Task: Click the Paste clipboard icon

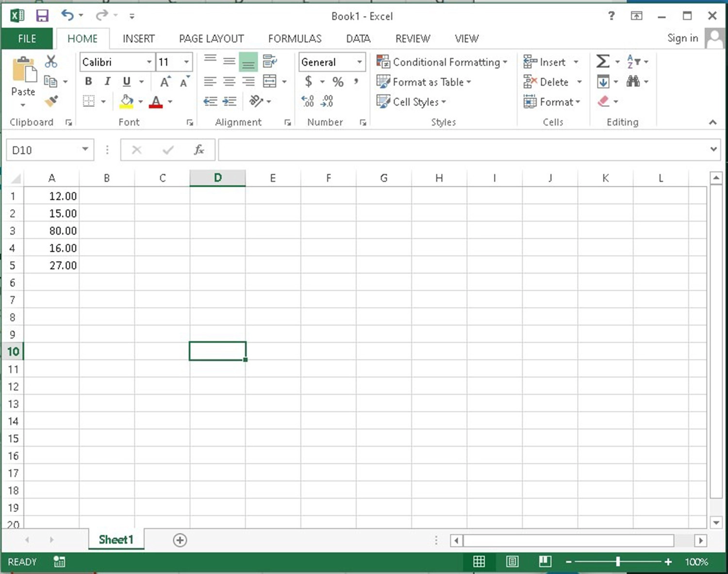Action: 24,69
